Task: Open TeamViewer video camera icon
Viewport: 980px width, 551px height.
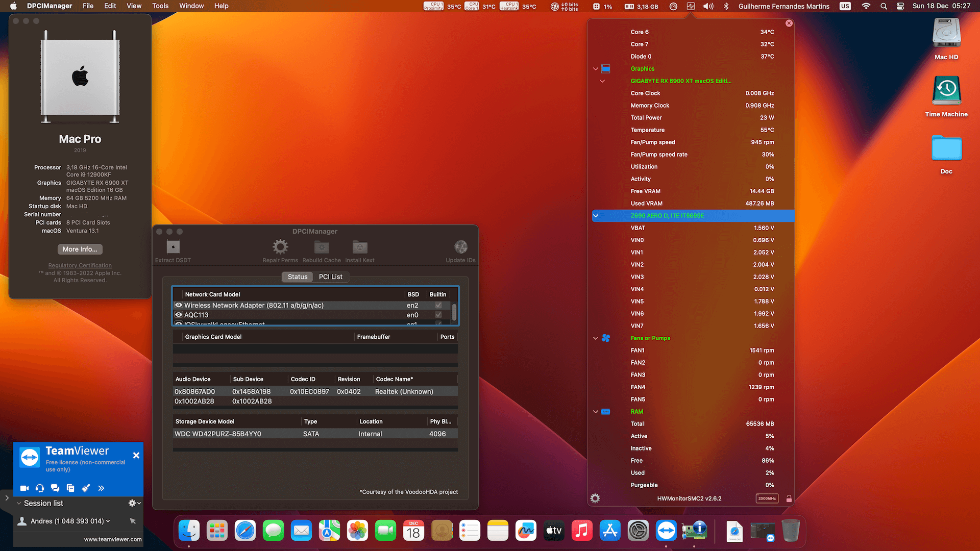Action: (x=24, y=488)
